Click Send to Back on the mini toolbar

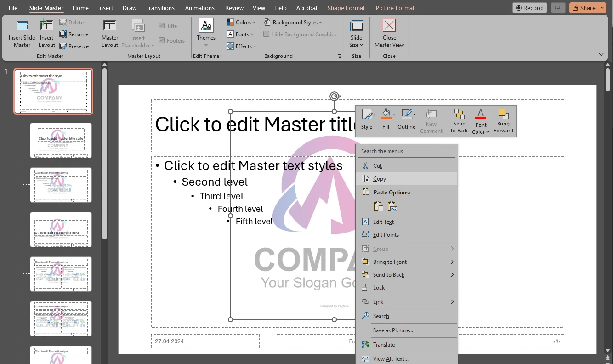pyautogui.click(x=459, y=120)
